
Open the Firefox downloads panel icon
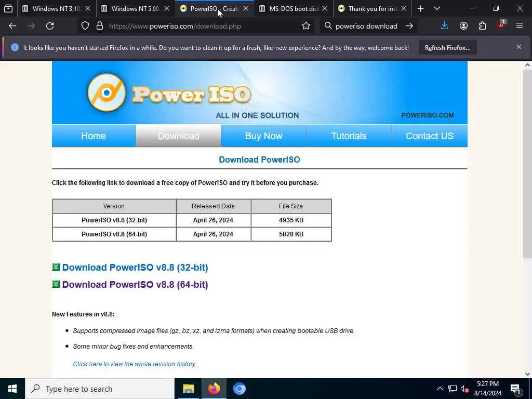(x=445, y=26)
